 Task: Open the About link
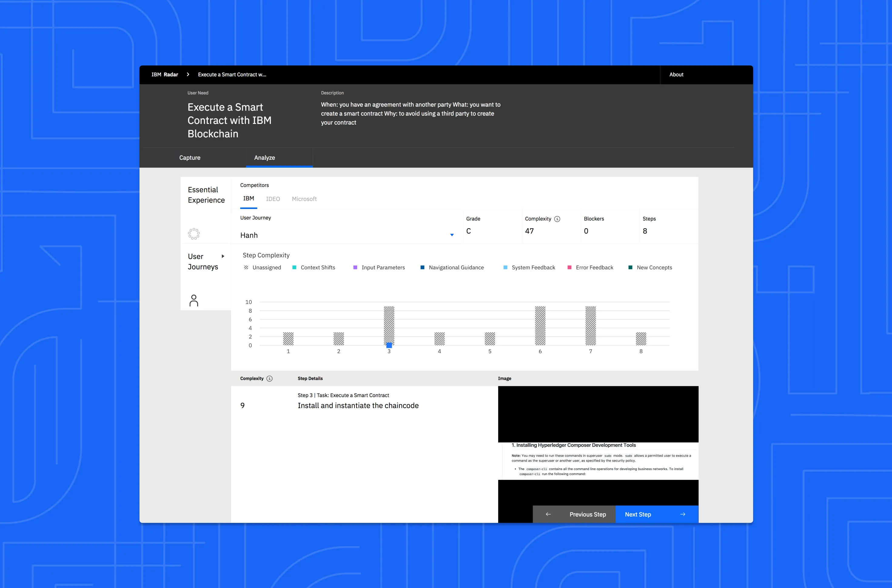pos(676,75)
